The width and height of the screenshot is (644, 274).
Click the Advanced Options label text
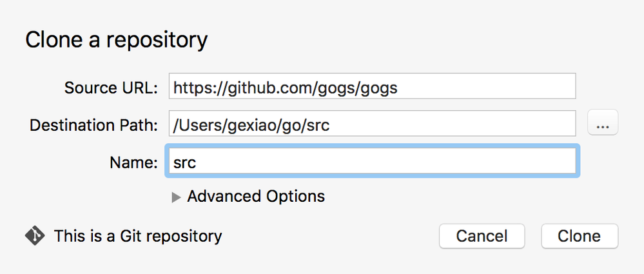[x=256, y=197]
